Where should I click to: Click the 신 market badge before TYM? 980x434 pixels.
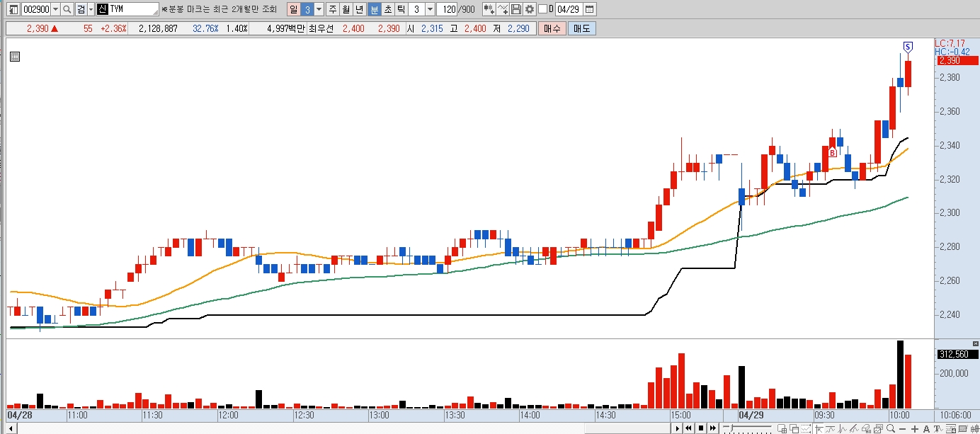[102, 9]
